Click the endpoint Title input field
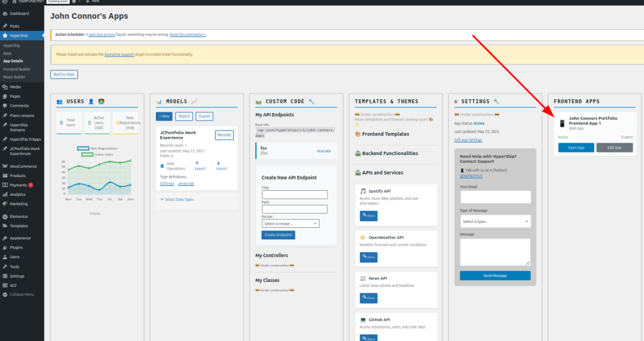Viewport: 644px width, 341px height. pos(295,195)
